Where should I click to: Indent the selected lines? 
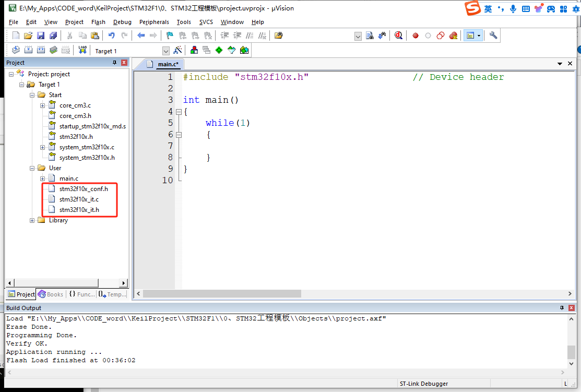click(224, 35)
